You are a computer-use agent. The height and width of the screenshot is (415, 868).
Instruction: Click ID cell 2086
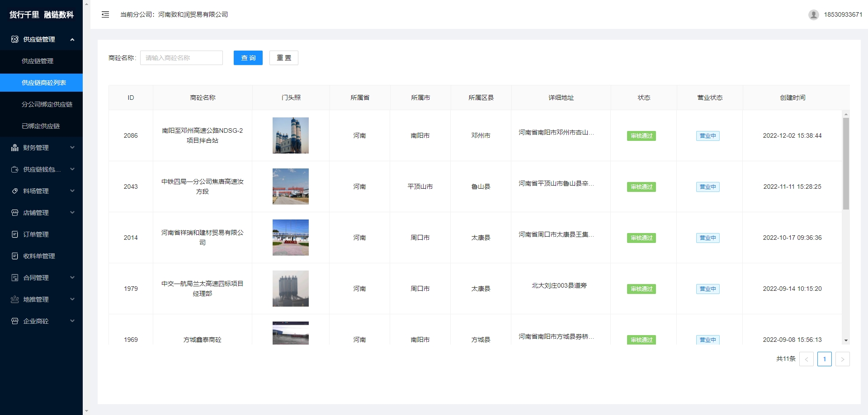click(x=131, y=135)
